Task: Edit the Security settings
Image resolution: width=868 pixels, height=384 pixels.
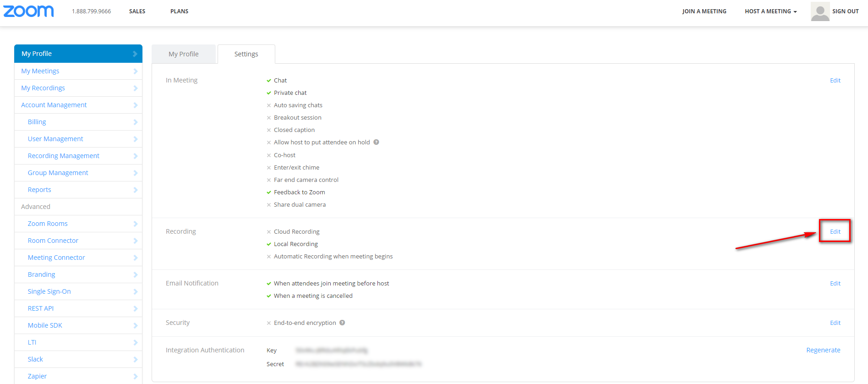Action: [835, 323]
